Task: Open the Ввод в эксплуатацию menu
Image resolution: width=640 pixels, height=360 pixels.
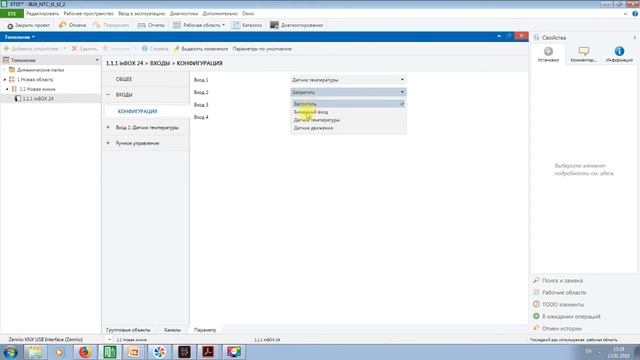Action: coord(142,13)
